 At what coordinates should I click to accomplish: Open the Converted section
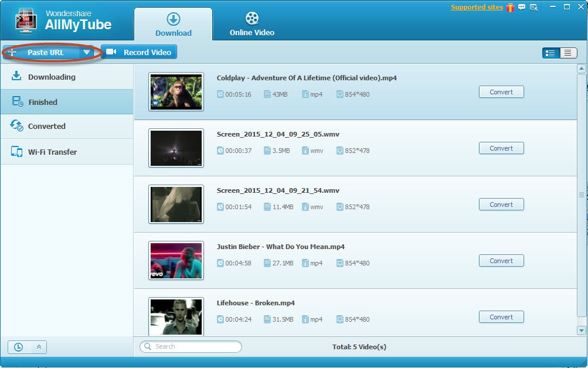point(67,127)
